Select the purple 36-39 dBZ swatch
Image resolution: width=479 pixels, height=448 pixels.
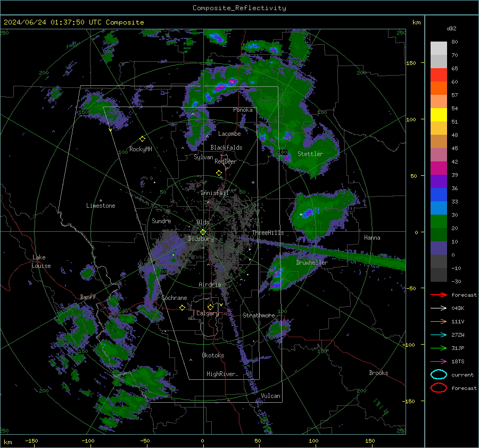[x=439, y=182]
